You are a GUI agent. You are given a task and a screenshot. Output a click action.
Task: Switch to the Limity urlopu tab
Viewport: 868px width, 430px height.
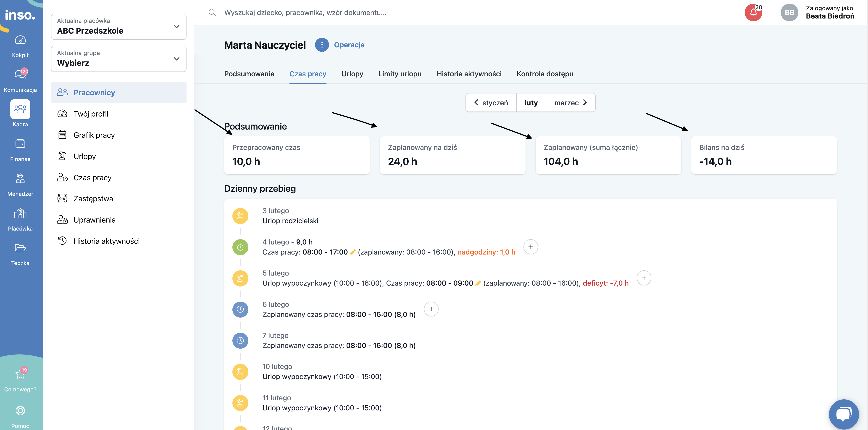pyautogui.click(x=400, y=74)
